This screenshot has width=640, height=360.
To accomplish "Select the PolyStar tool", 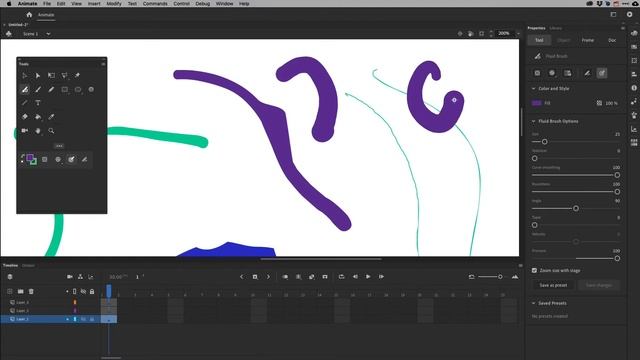I will point(91,89).
